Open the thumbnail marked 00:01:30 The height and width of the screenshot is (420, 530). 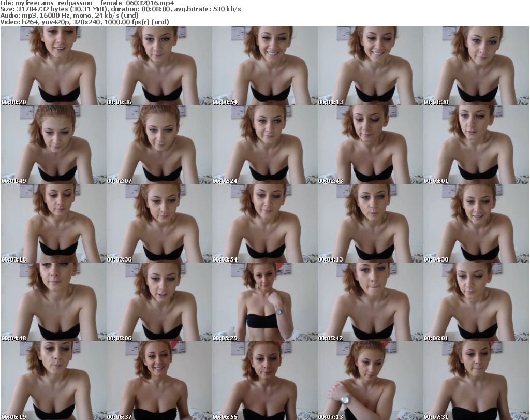(476, 66)
